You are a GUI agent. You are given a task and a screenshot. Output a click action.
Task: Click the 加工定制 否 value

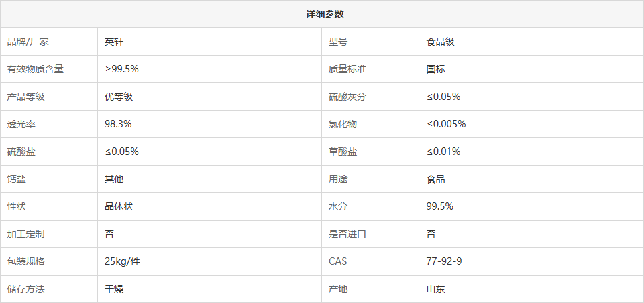pos(109,235)
